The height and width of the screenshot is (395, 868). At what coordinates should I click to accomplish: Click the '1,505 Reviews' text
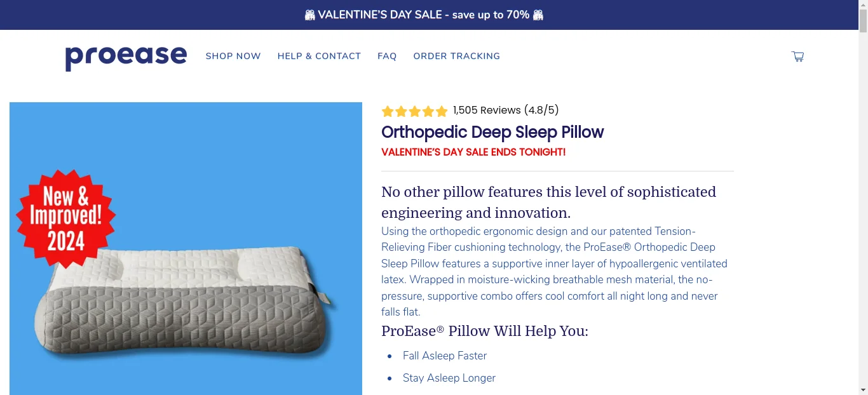click(486, 110)
